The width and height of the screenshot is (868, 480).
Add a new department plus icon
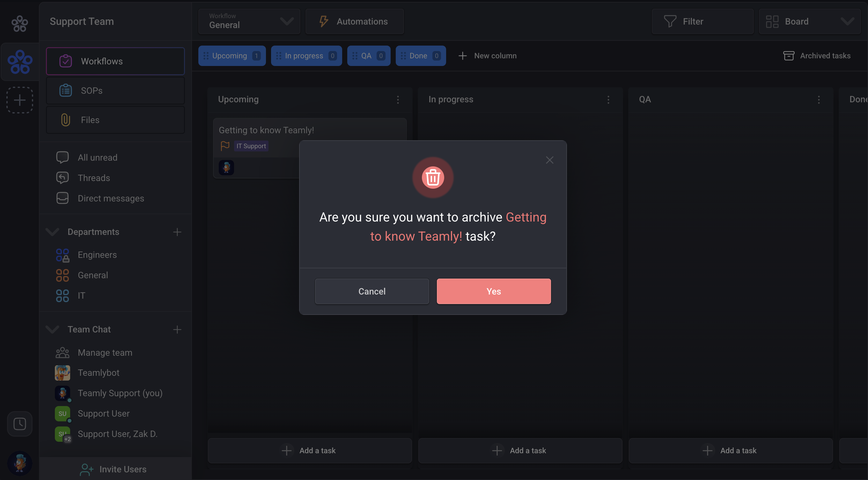tap(177, 232)
